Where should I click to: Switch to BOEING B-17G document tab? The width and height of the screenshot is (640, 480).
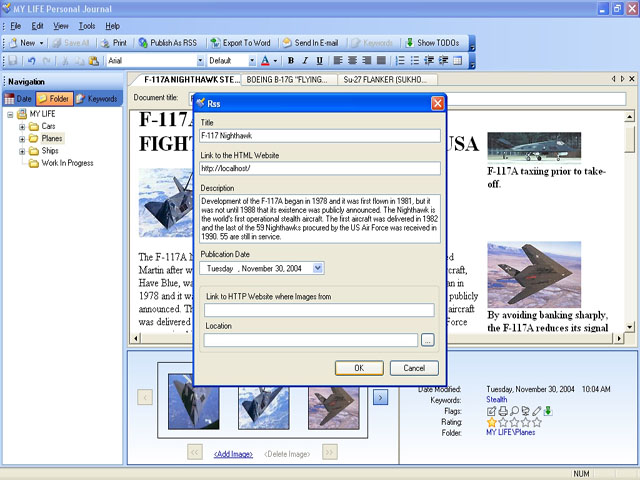289,80
